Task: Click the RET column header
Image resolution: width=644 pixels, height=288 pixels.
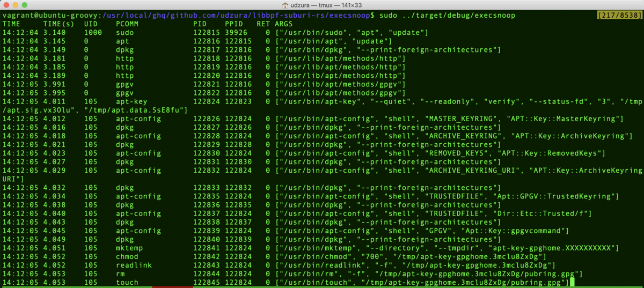Action: pyautogui.click(x=264, y=24)
